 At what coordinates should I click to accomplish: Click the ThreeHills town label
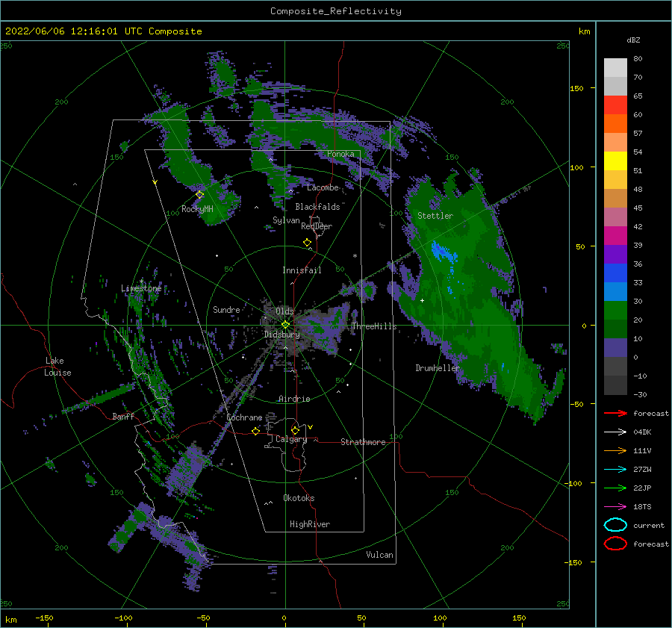374,326
